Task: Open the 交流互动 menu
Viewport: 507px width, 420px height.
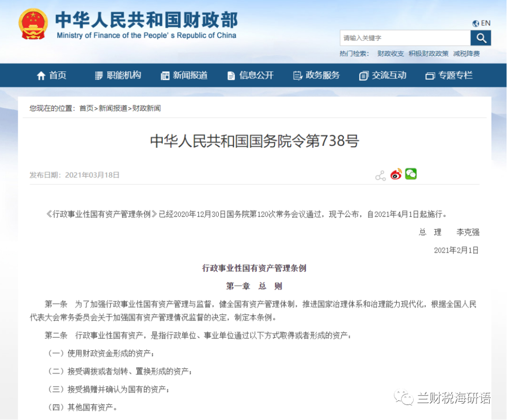Action: click(389, 76)
